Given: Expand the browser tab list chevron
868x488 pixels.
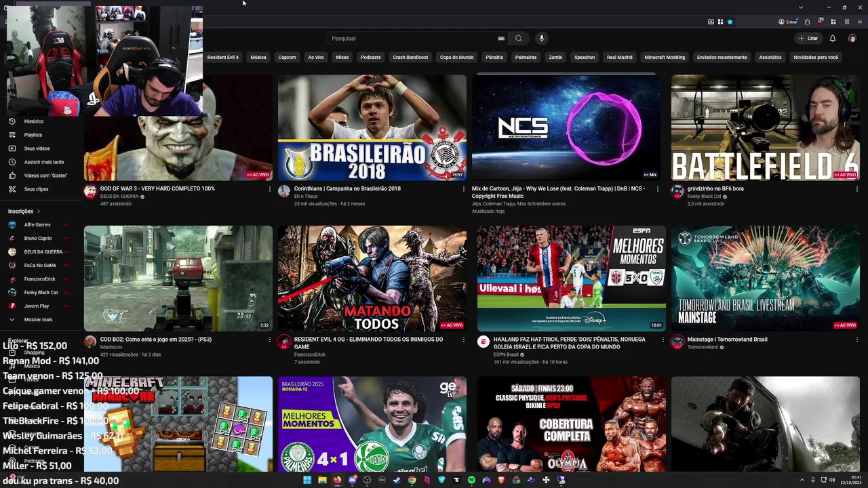Looking at the screenshot, I should click(x=801, y=7).
